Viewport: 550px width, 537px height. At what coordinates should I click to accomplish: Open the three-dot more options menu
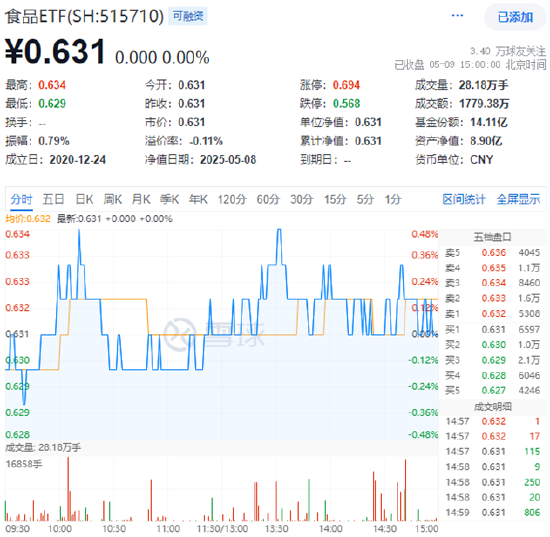457,16
